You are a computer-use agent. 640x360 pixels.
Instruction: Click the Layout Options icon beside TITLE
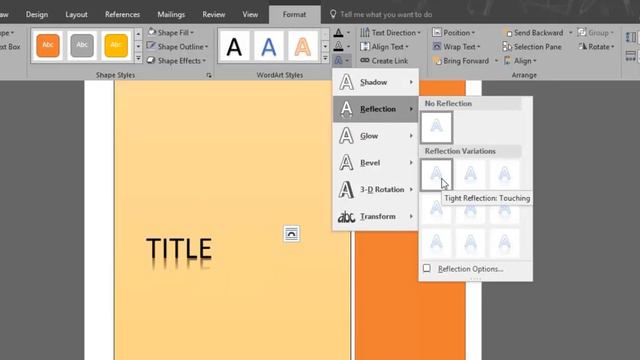pos(291,234)
